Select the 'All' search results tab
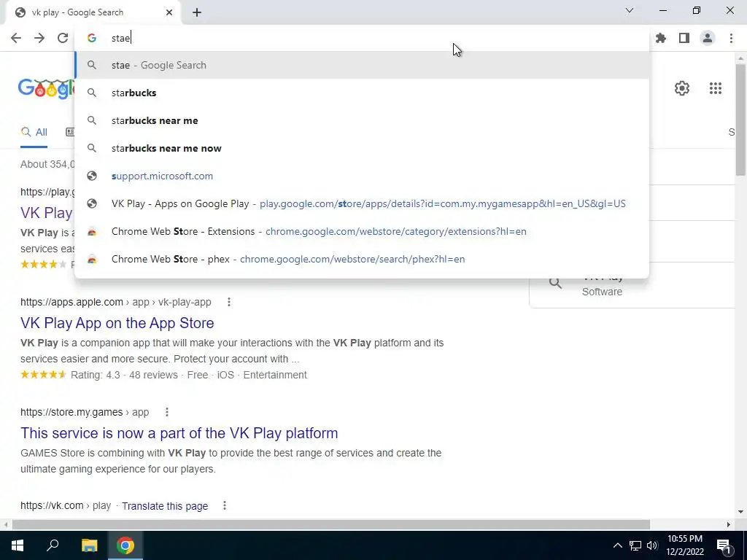The width and height of the screenshot is (747, 560). [34, 133]
